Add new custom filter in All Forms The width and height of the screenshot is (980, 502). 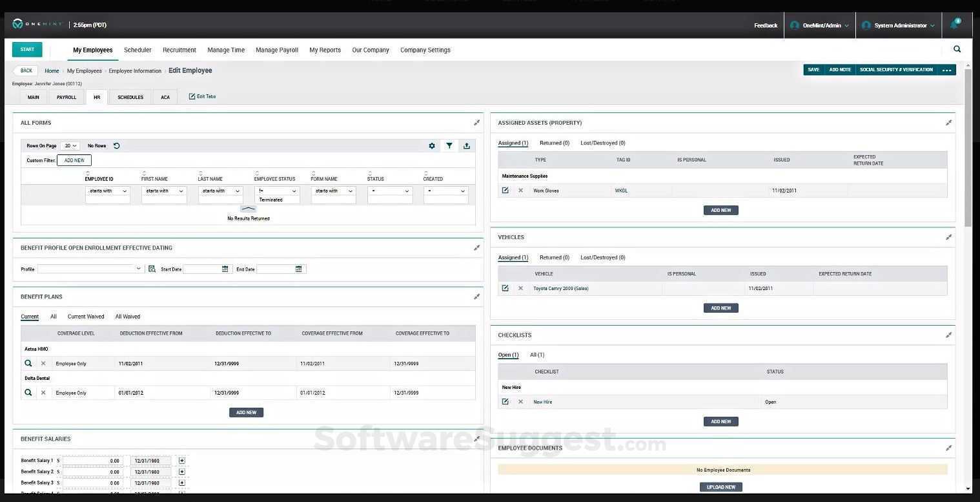[x=74, y=160]
